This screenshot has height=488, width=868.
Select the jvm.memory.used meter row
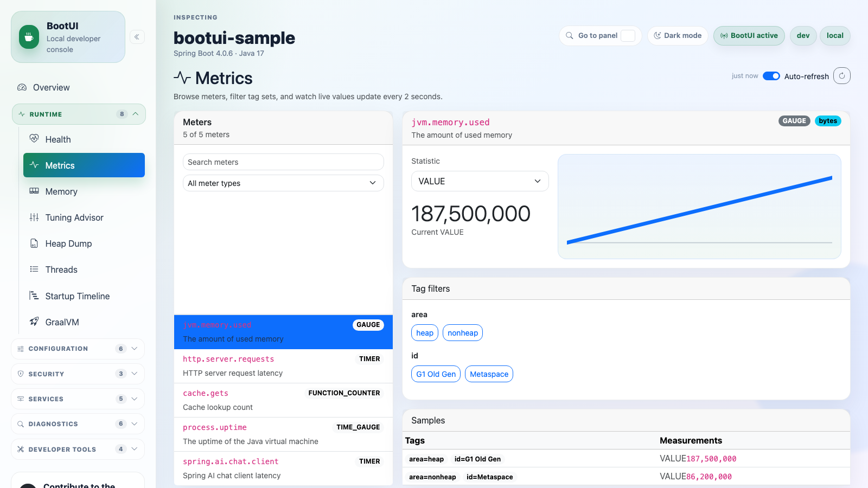click(283, 332)
